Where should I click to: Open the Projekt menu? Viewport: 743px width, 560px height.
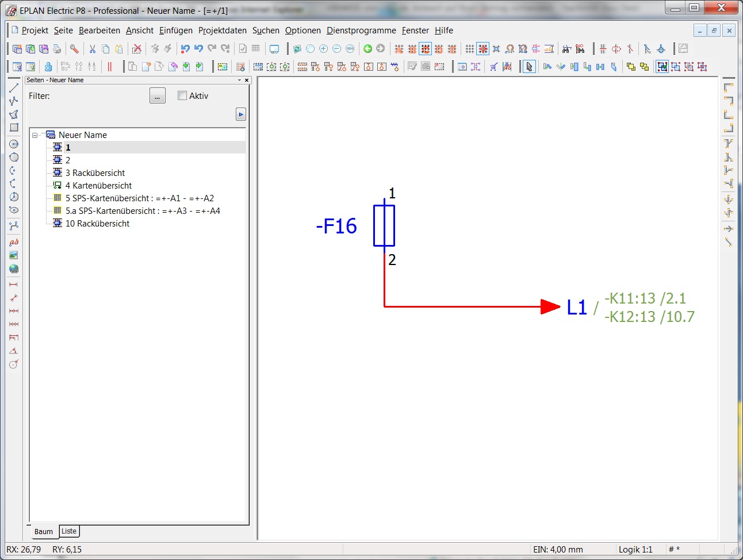pos(35,30)
